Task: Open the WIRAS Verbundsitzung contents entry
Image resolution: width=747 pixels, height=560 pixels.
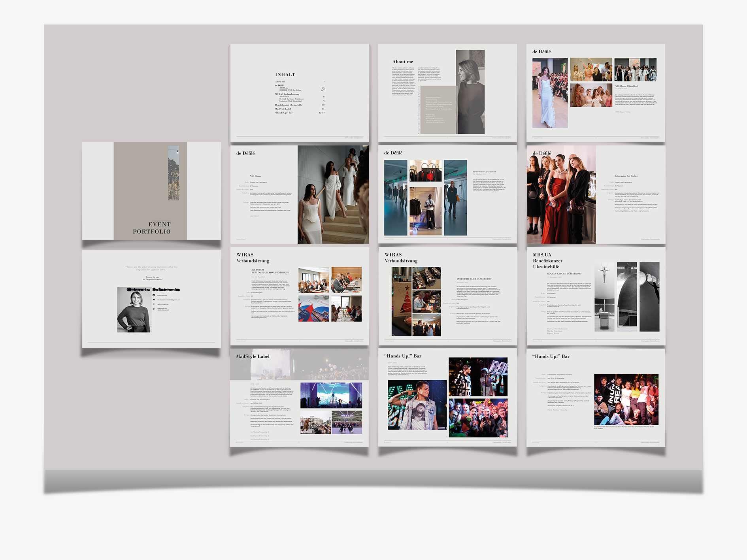Action: (x=287, y=94)
